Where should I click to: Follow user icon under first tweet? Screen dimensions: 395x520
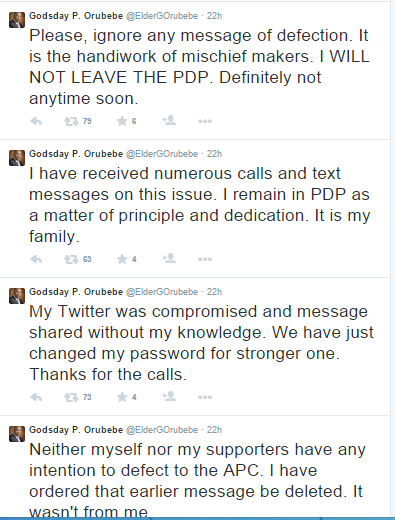pyautogui.click(x=169, y=120)
